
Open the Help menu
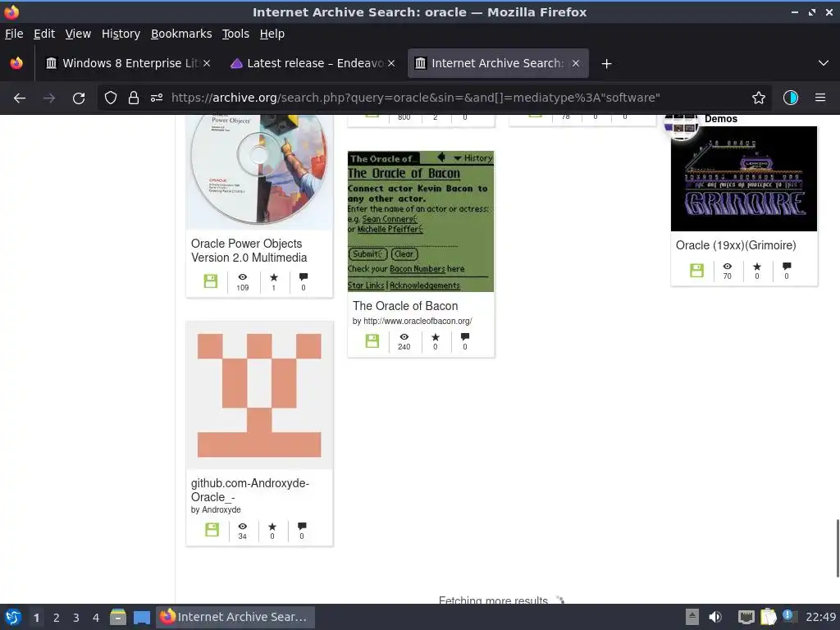pos(272,34)
